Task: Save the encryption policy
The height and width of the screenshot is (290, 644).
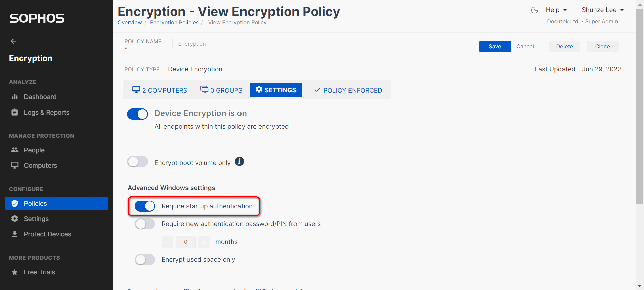Action: 495,46
